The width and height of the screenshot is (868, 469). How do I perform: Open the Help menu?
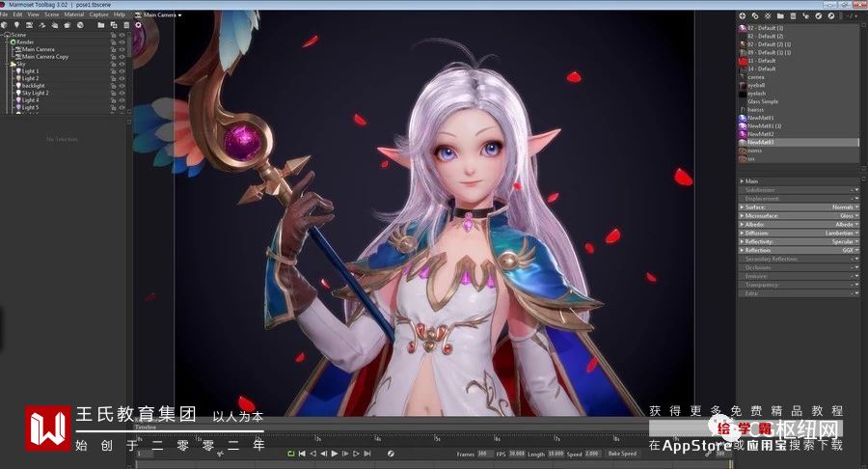(x=120, y=14)
